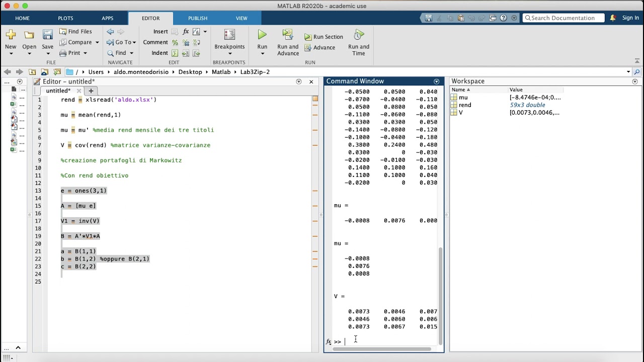Expand the quick access toolbar options

pos(514,18)
